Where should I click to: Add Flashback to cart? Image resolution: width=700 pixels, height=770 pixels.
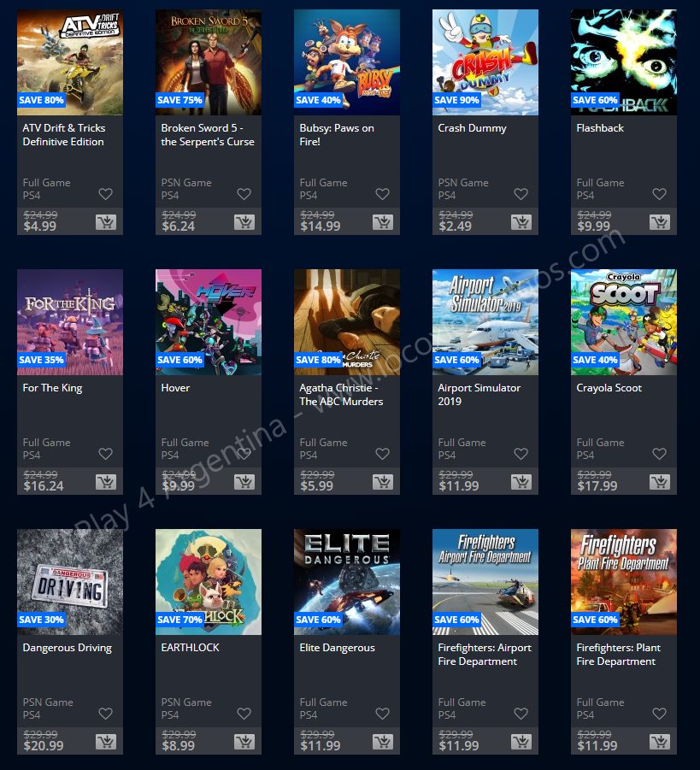tap(660, 222)
